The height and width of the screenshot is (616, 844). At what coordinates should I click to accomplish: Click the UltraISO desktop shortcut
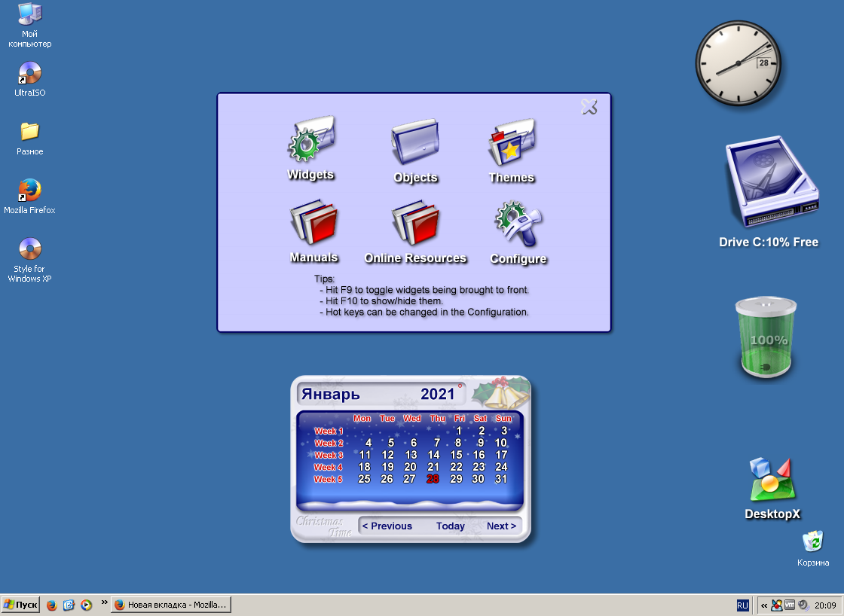(x=30, y=75)
